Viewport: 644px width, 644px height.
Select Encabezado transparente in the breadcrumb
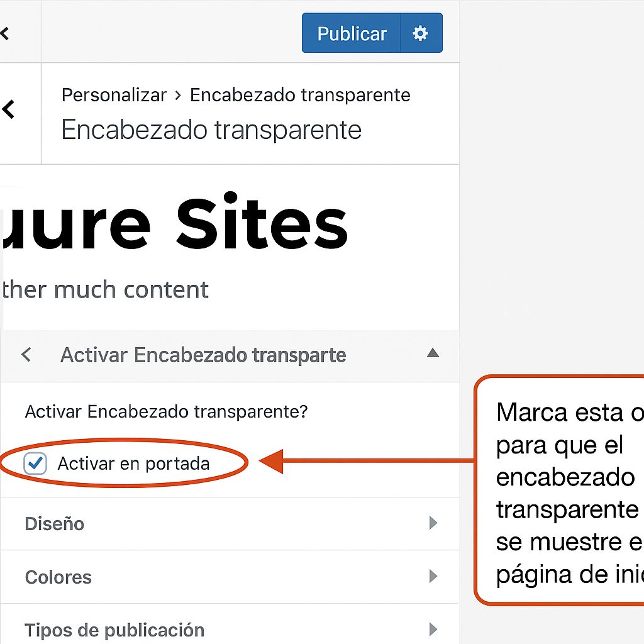[x=301, y=94]
